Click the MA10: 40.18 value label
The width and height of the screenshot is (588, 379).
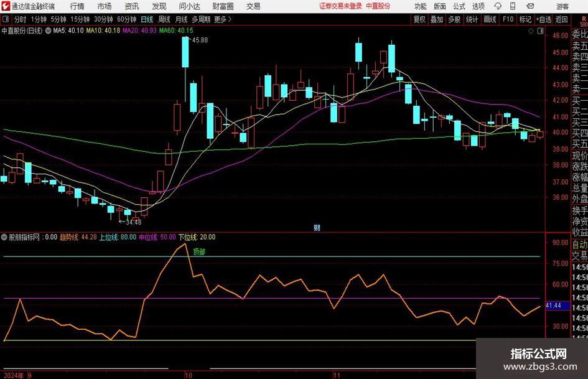[103, 30]
